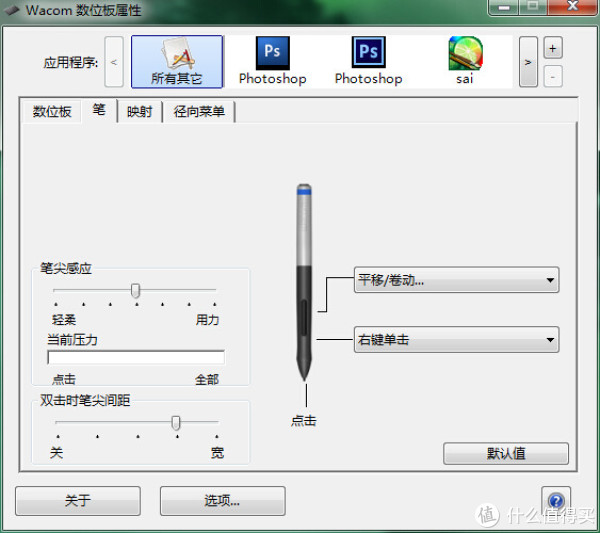
Task: Click the 关 label under distance slider
Action: pos(56,453)
